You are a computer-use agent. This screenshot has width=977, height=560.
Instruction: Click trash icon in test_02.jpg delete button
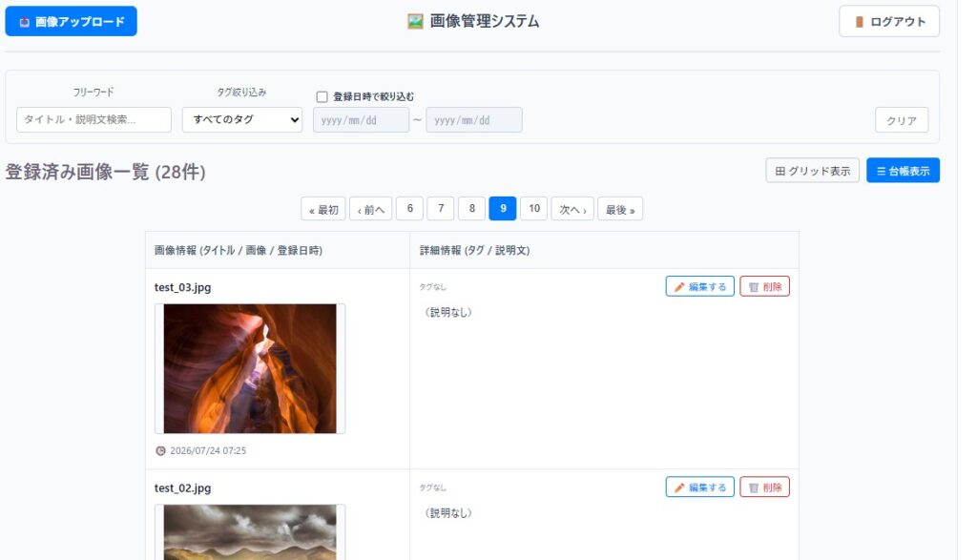click(x=754, y=487)
